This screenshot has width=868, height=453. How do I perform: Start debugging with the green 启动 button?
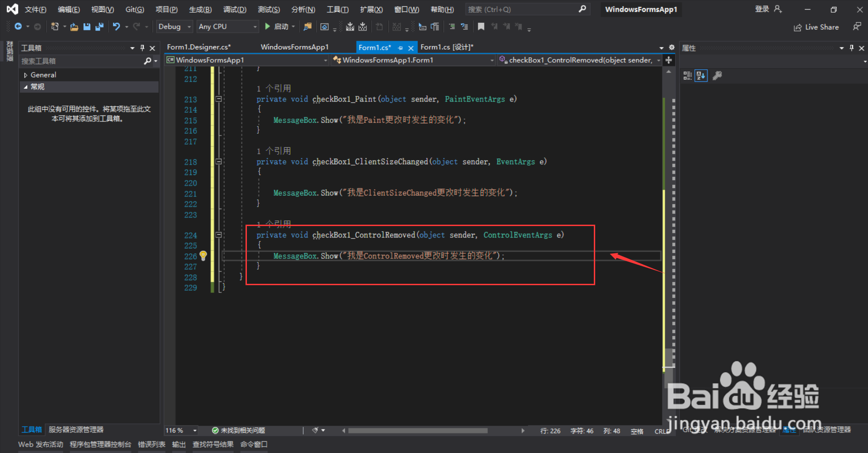coord(276,27)
